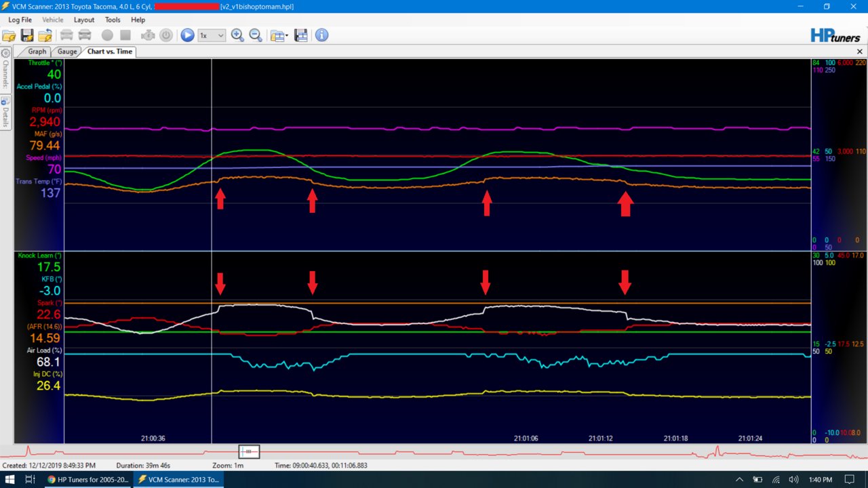
Task: Click the Created date status entry
Action: (x=49, y=466)
